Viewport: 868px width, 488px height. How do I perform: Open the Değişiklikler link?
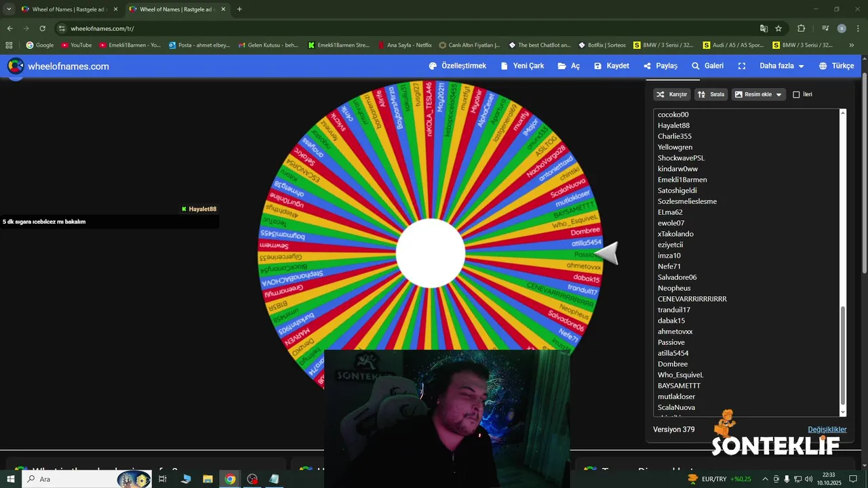(x=827, y=429)
